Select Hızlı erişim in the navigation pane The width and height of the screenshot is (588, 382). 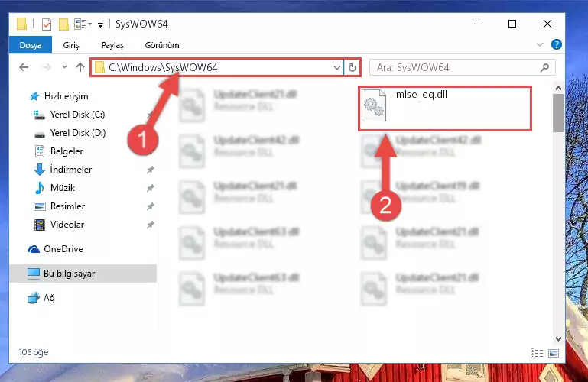pyautogui.click(x=66, y=96)
